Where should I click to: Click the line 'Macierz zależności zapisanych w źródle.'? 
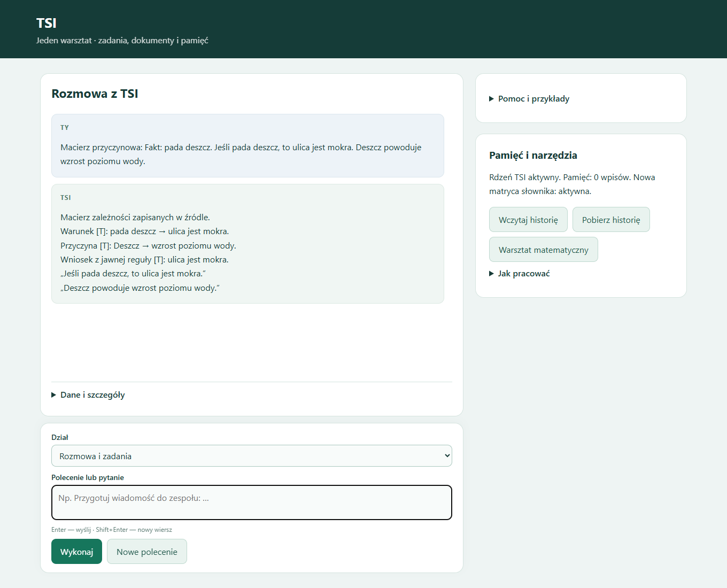pyautogui.click(x=135, y=218)
